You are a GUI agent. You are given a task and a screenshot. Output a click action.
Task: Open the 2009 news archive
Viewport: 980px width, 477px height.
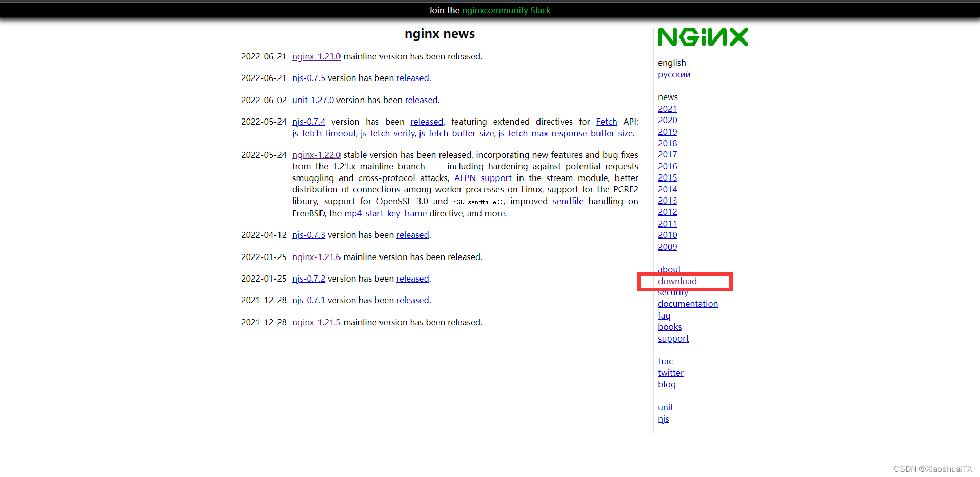click(x=668, y=247)
